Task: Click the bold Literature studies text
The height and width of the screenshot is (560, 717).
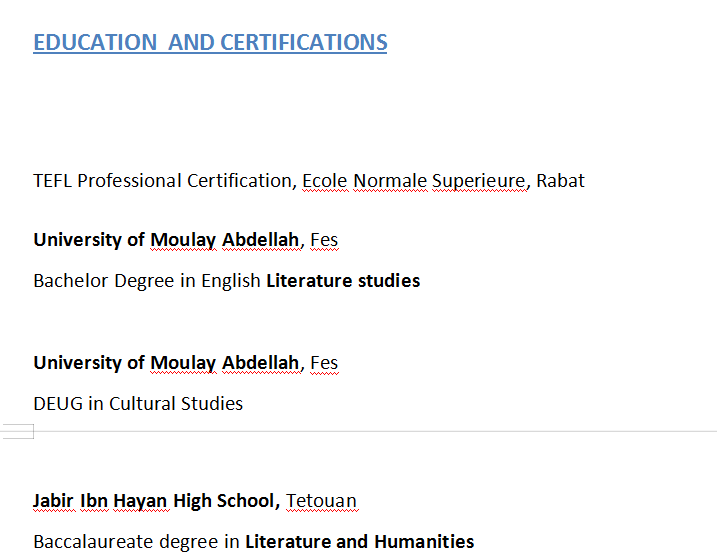Action: [x=343, y=281]
